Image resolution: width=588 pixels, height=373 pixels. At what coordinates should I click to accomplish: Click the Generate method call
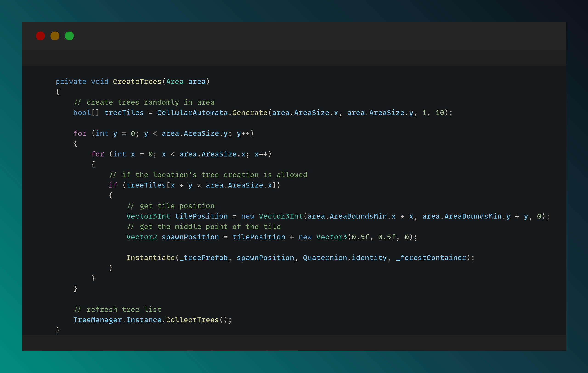tap(250, 113)
